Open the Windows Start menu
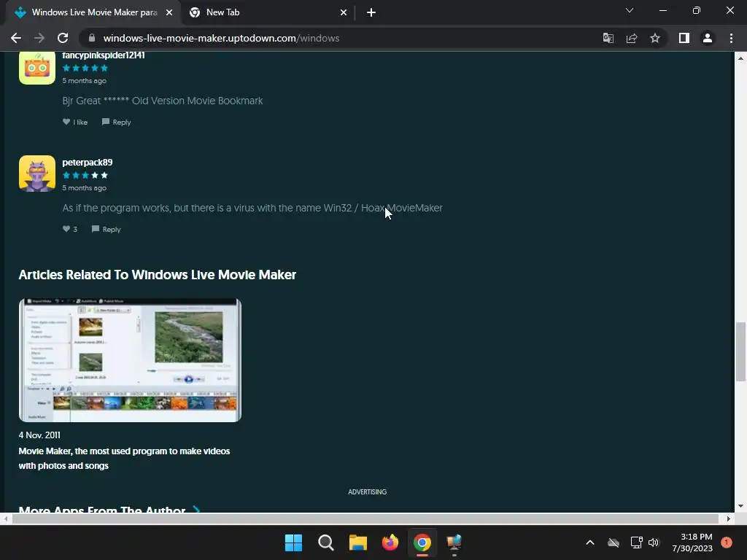 [x=293, y=542]
